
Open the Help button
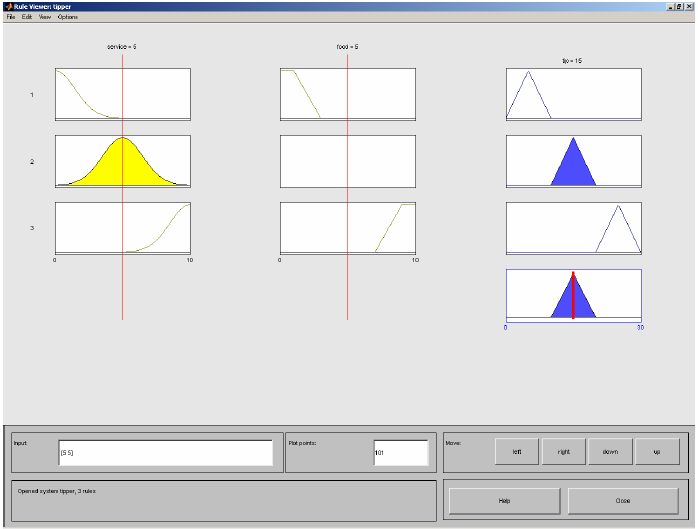pos(504,501)
